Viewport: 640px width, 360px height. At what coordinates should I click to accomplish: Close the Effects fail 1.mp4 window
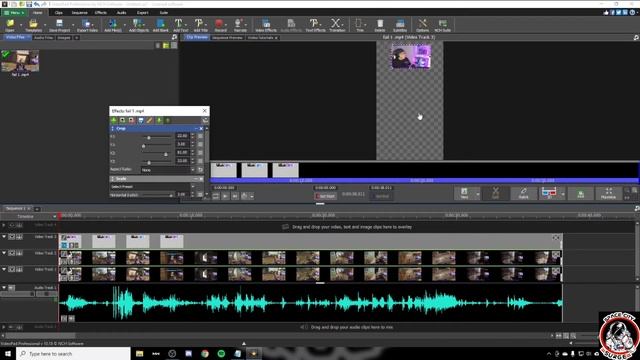point(204,111)
